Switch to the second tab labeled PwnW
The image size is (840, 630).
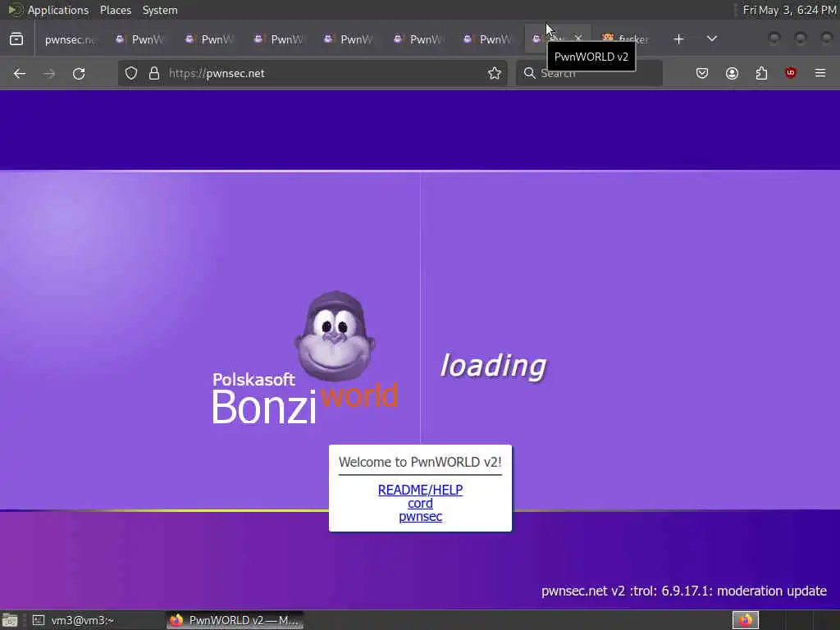click(140, 39)
